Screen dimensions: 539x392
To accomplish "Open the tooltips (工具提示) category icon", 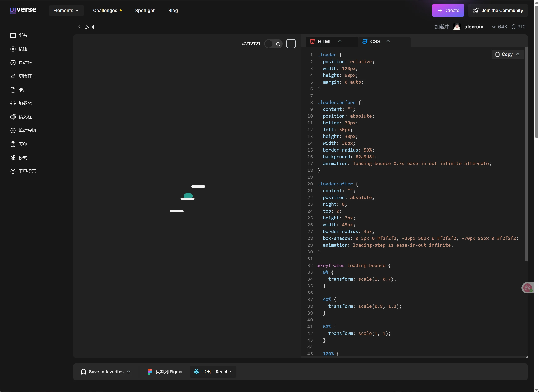I will 13,171.
